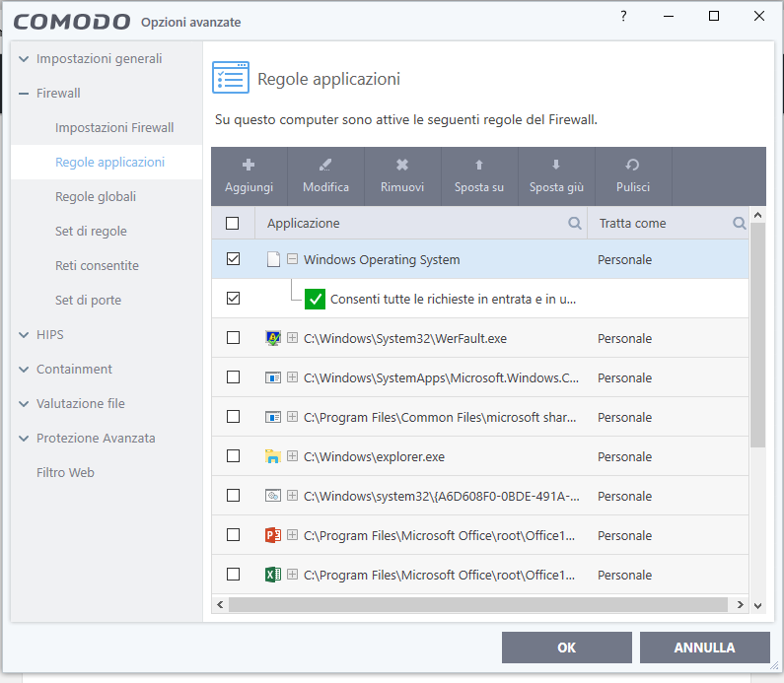Click the Aggiungi plus icon
This screenshot has height=683, width=784.
tap(249, 166)
